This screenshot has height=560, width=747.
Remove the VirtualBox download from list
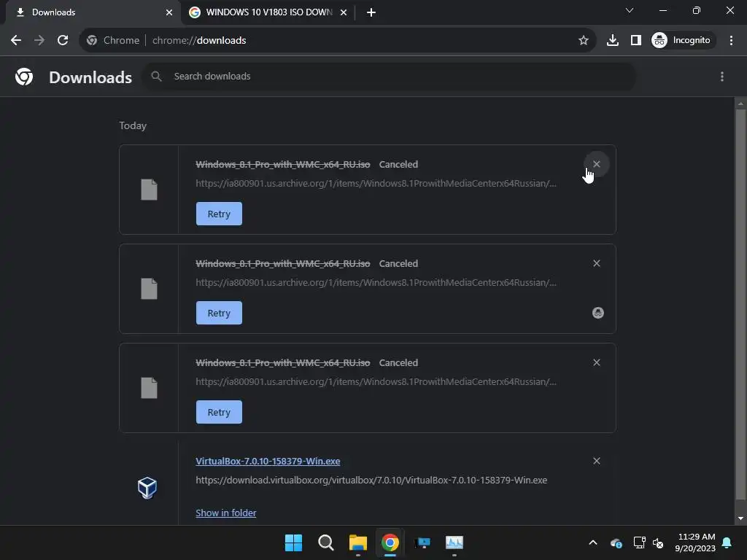pos(597,461)
